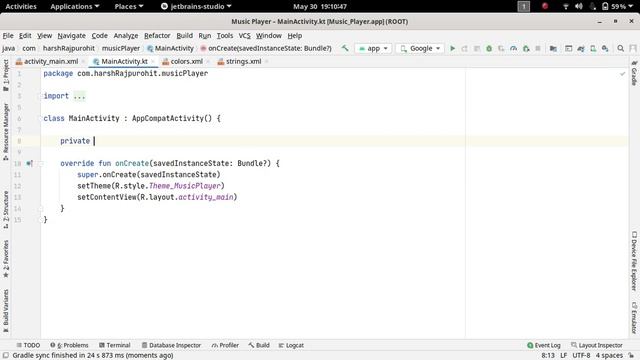
Task: Open the SDK Manager icon
Action: pyautogui.click(x=605, y=48)
